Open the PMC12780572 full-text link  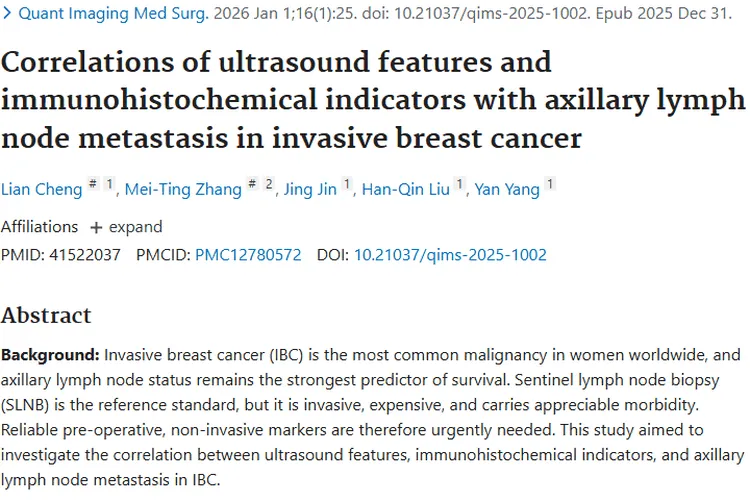coord(248,255)
